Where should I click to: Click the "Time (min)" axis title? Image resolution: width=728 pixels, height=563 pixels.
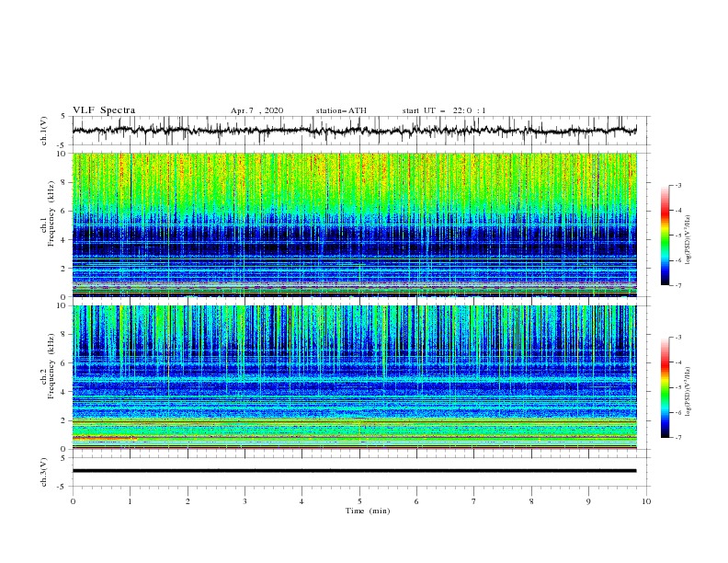368,511
